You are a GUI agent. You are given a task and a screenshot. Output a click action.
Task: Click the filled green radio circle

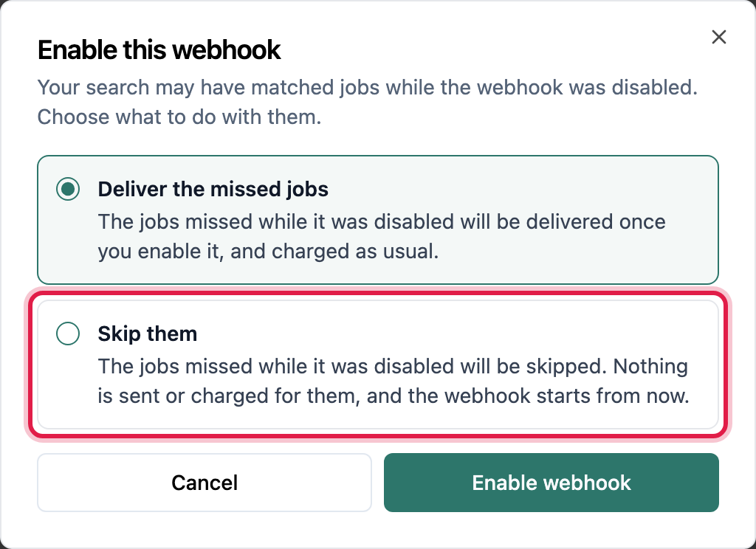pos(68,189)
